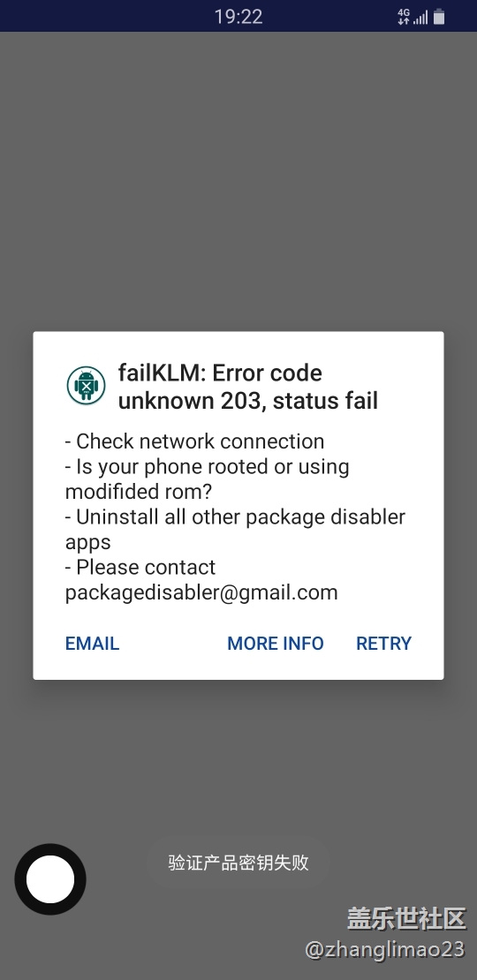Tap the packagedisabler@gmail.com email address
This screenshot has height=980, width=477.
click(201, 592)
